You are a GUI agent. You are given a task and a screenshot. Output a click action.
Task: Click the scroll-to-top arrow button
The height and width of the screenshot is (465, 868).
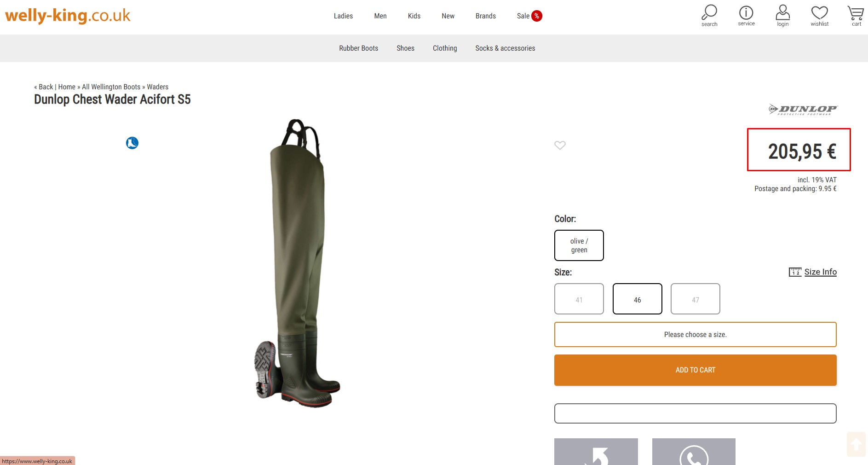856,444
